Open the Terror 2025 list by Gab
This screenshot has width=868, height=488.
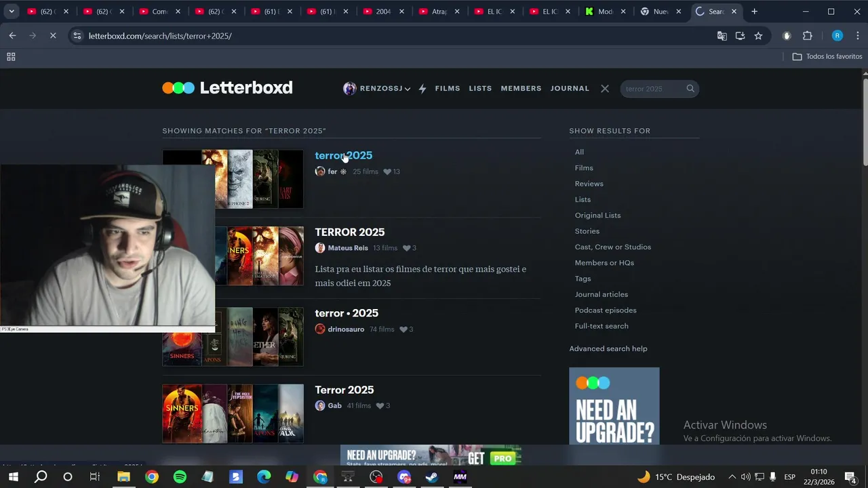pyautogui.click(x=344, y=390)
